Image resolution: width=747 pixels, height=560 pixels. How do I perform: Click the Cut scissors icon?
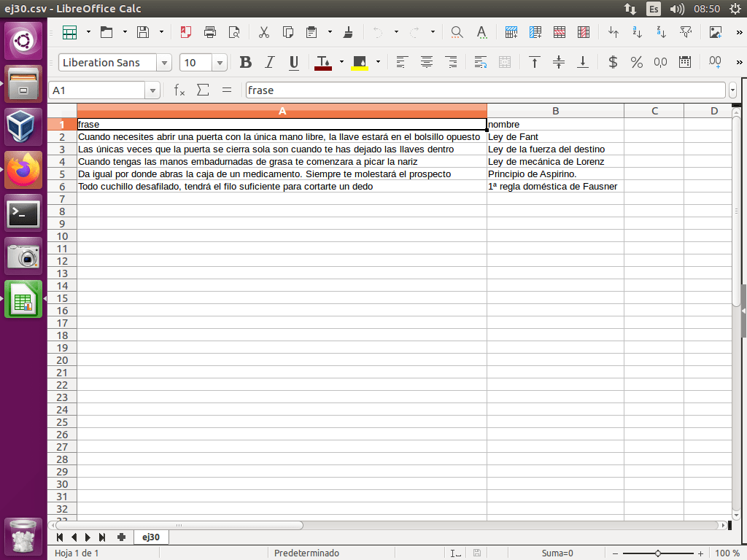coord(264,32)
